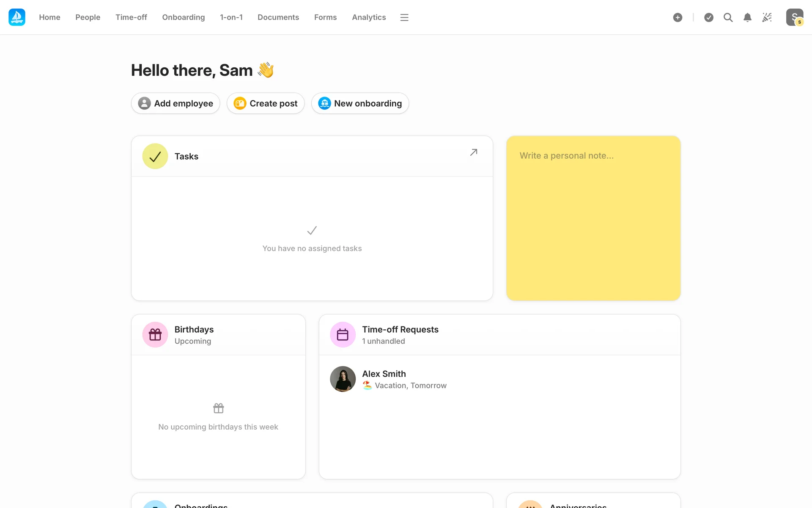The width and height of the screenshot is (812, 508).
Task: Expand the hamburger more-menu
Action: (x=404, y=17)
